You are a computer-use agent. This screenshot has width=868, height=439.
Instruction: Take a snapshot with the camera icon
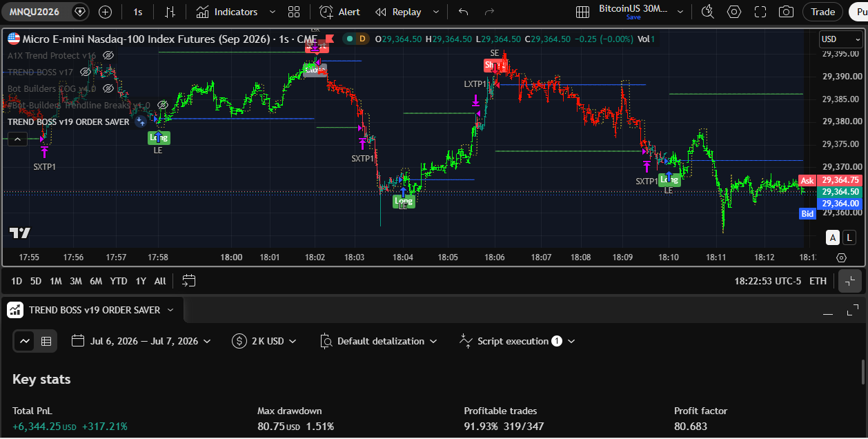(786, 12)
